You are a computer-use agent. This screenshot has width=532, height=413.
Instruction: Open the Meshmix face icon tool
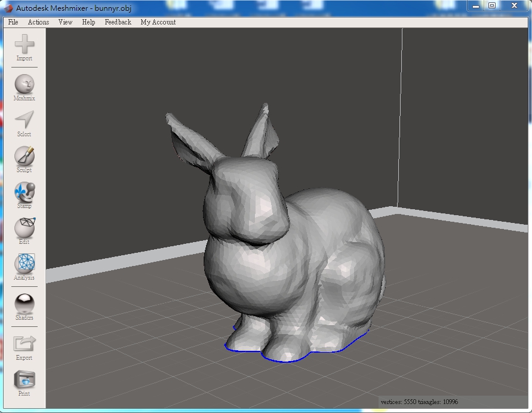click(24, 84)
